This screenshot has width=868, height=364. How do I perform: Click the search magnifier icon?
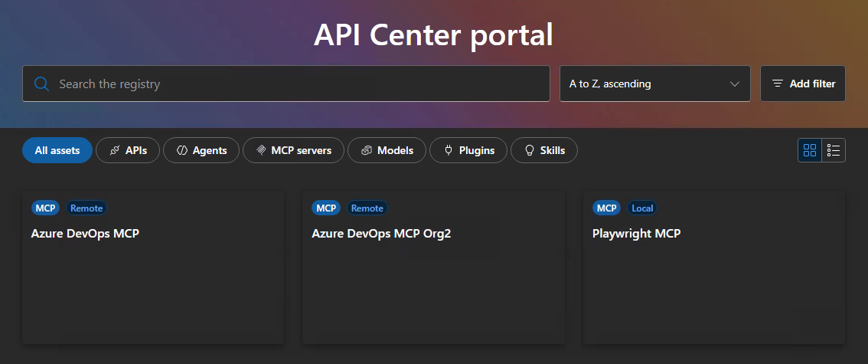point(42,84)
